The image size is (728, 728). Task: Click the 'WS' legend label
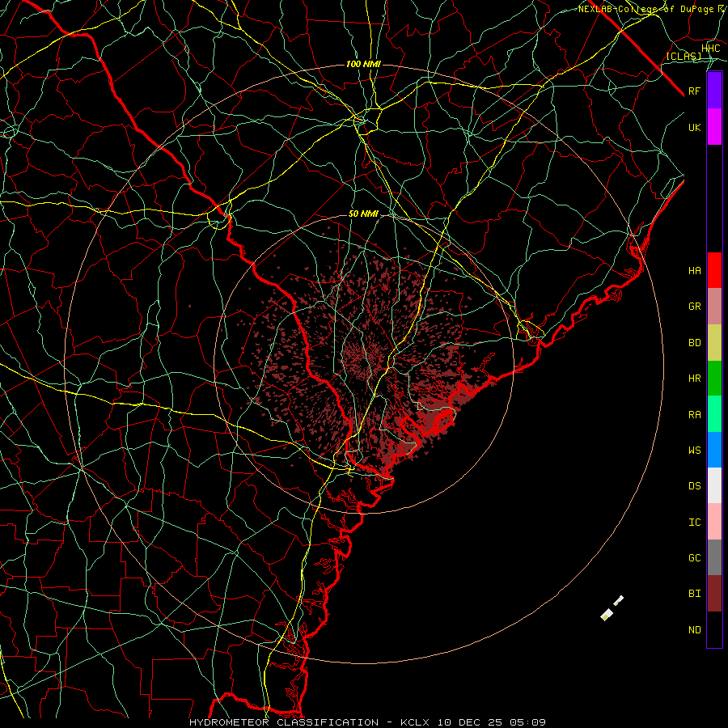[x=694, y=450]
